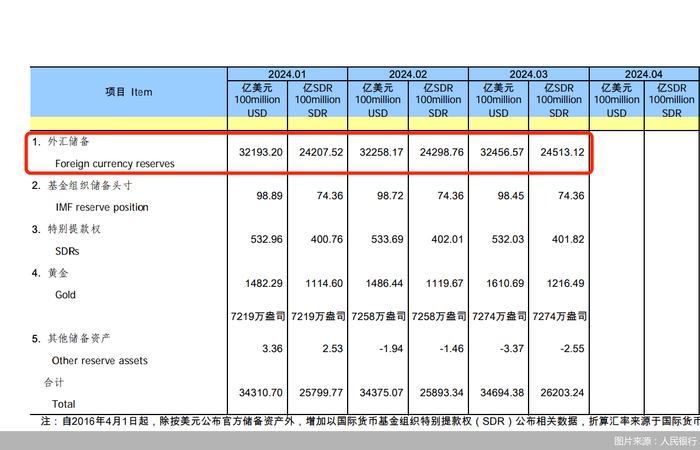Select the total 34375.07
Screen dimensions: 700x450
(381, 393)
